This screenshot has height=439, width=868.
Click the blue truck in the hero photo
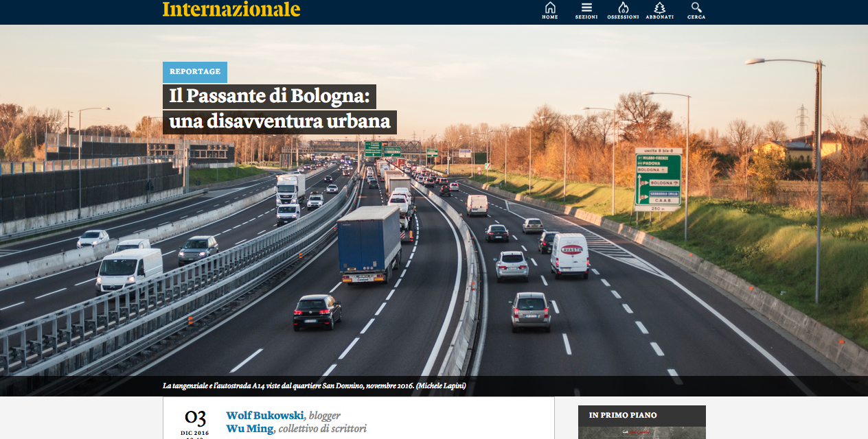tap(369, 244)
